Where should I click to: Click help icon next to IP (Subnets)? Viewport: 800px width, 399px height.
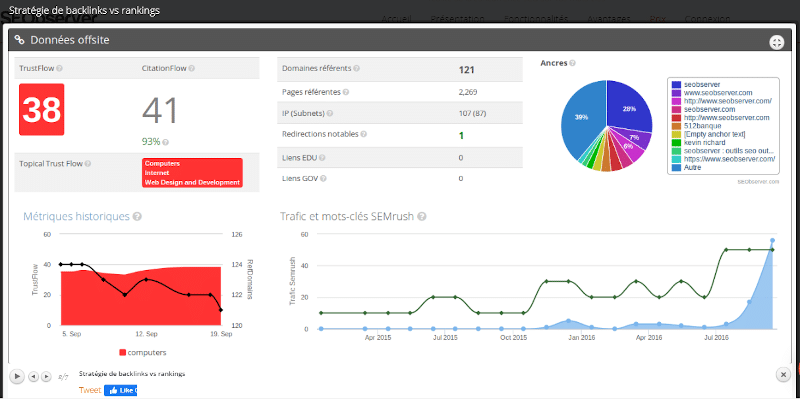[329, 114]
